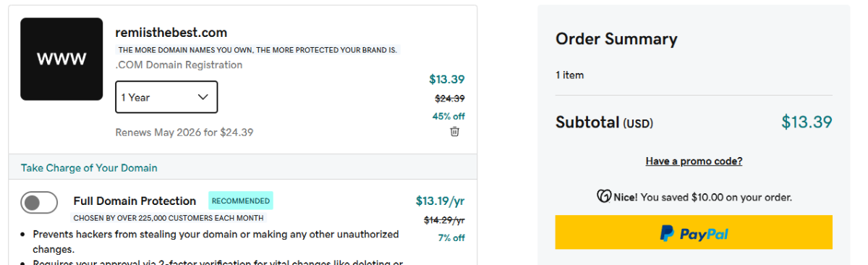The height and width of the screenshot is (265, 868).
Task: Click the Full Domain Protection label
Action: click(135, 201)
